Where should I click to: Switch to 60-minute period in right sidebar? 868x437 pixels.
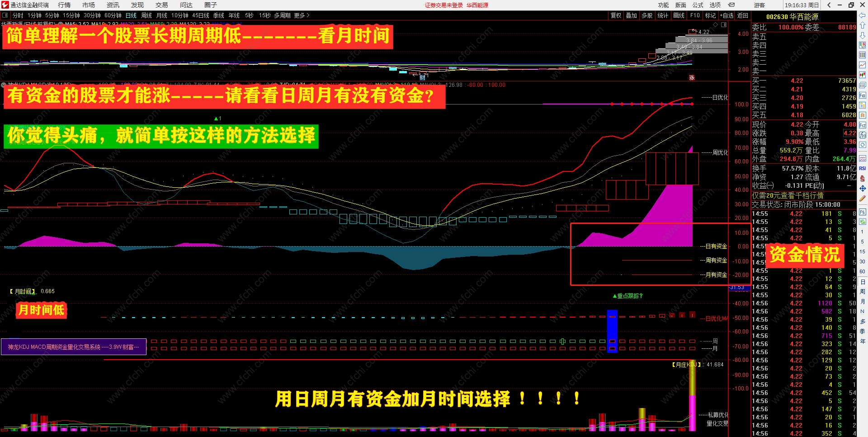(x=863, y=271)
